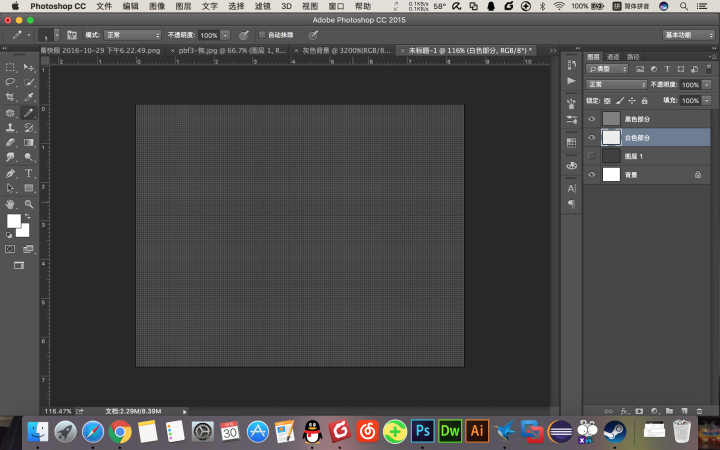This screenshot has width=720, height=450.
Task: Select the Move tool
Action: (28, 68)
